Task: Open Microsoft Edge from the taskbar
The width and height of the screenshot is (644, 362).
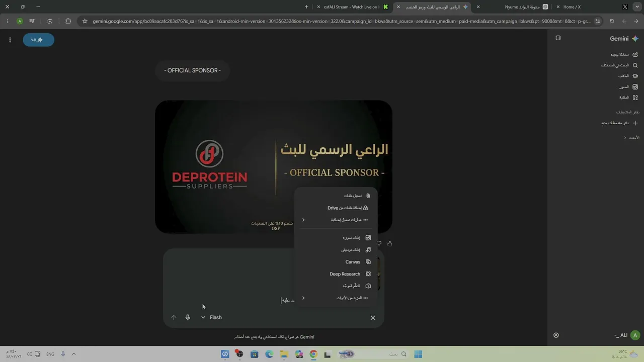Action: (269, 354)
